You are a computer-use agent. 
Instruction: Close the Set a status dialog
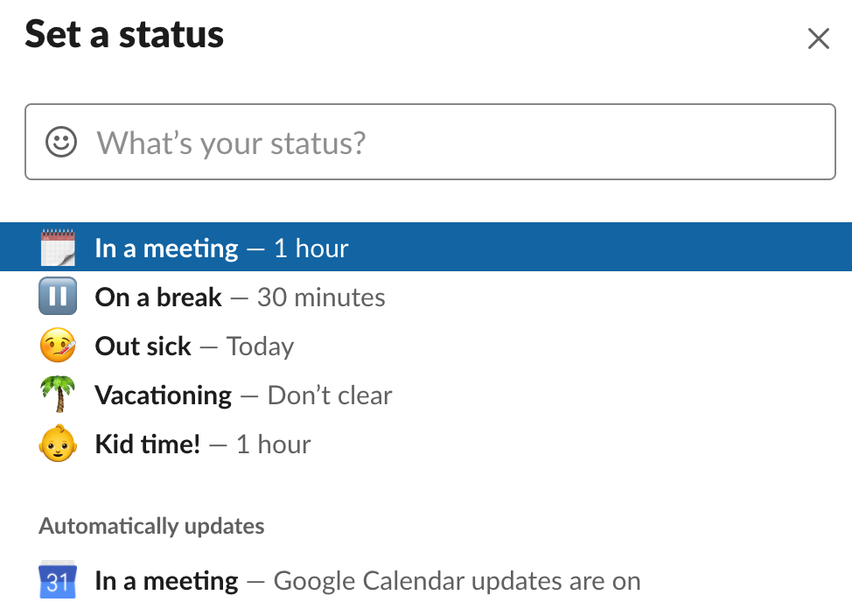818,38
